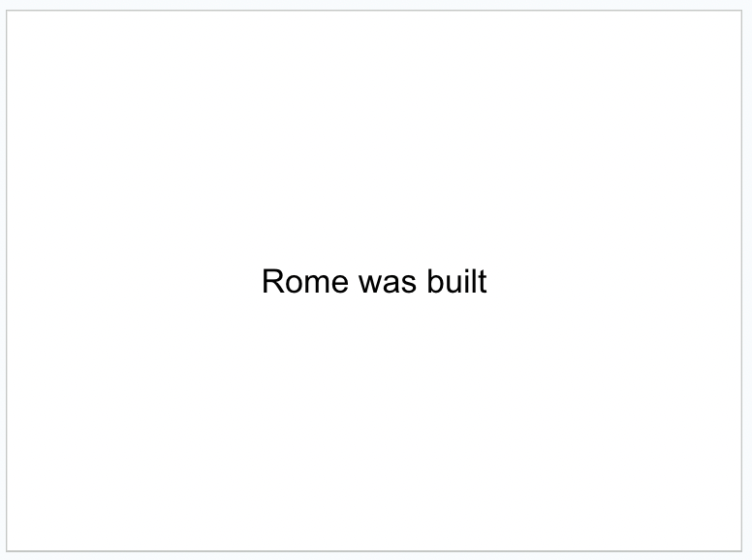Click the space between "Rome" and "was"
This screenshot has height=560, width=752.
point(354,281)
